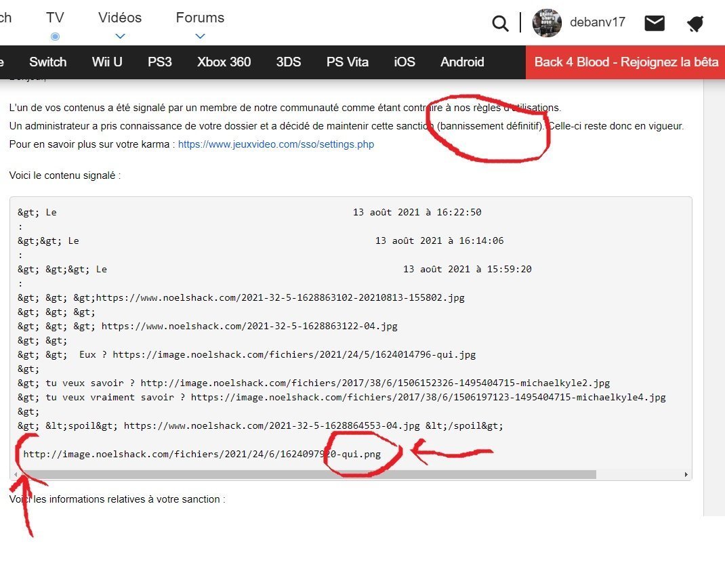
Task: Open the TV menu item
Action: [55, 18]
